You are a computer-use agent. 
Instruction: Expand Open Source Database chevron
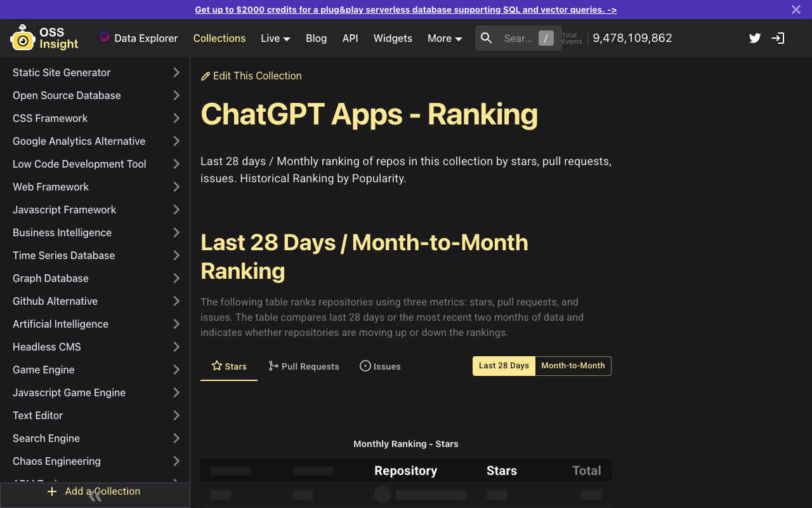pos(176,95)
